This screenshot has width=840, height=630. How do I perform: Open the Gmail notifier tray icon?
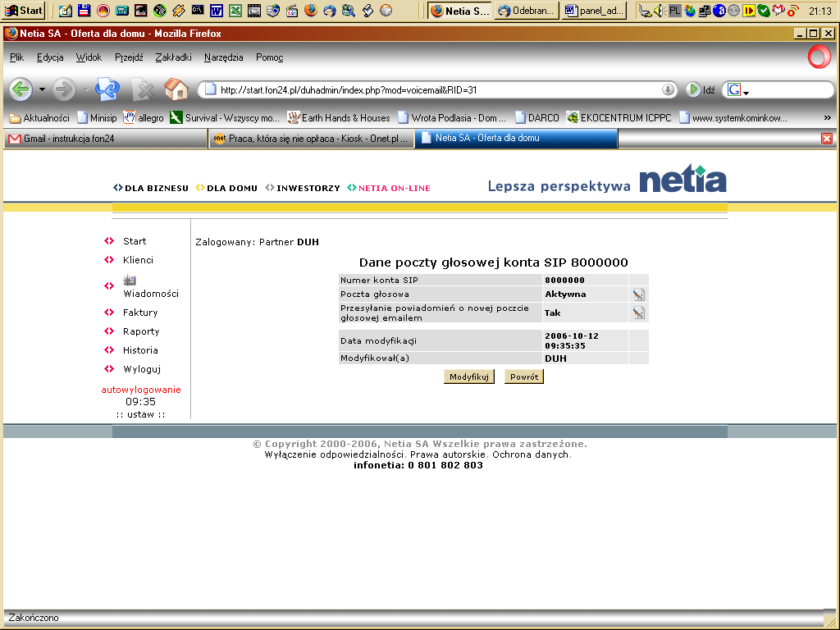pyautogui.click(x=778, y=10)
